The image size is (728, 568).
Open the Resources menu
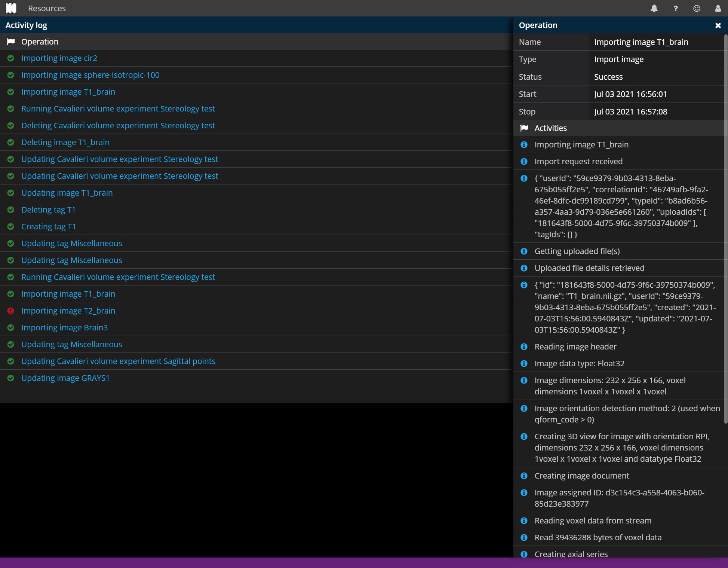(47, 8)
